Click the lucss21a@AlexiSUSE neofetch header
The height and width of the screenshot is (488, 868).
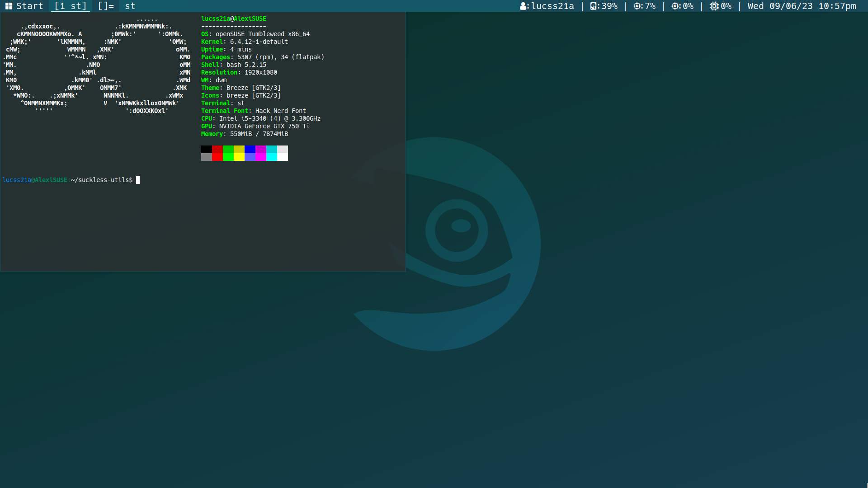[234, 19]
